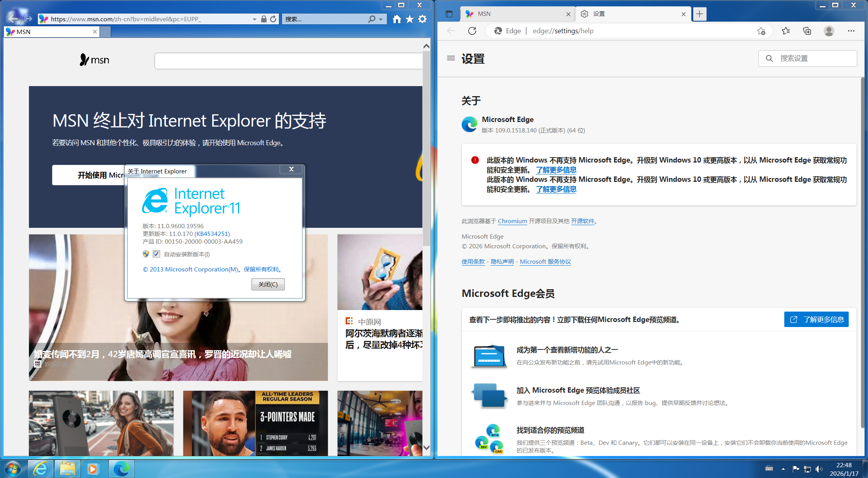
Task: Expand the IE address bar dropdown arrow
Action: click(x=254, y=19)
